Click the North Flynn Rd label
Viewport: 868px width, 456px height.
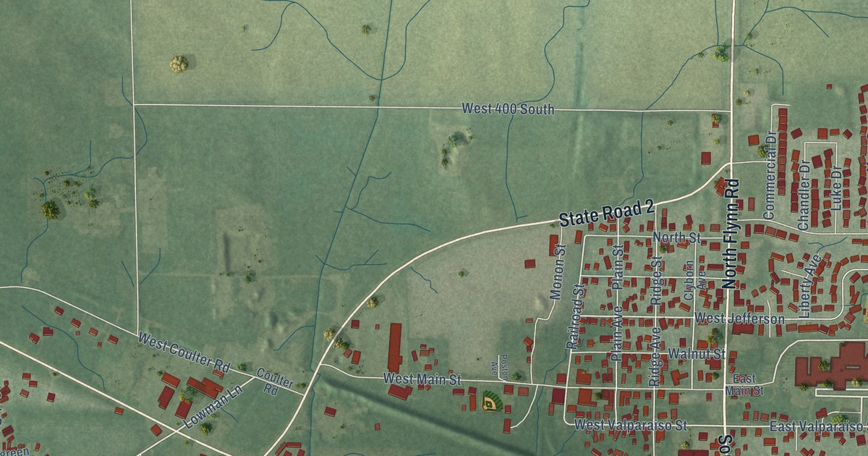(x=732, y=233)
